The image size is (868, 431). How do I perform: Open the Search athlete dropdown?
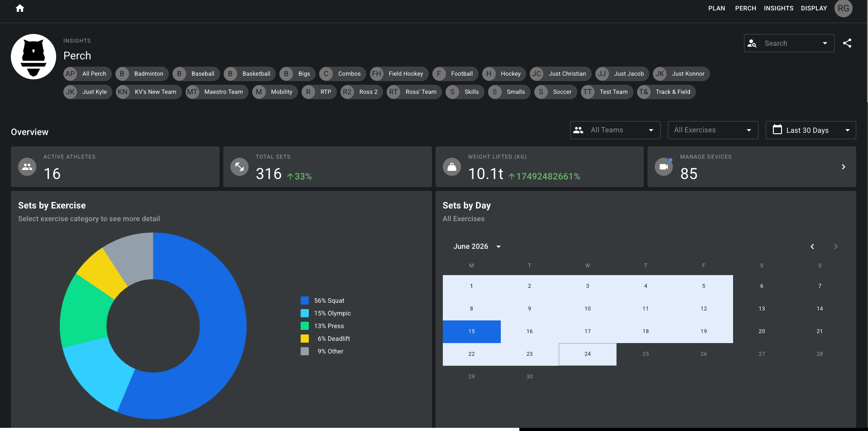(789, 43)
